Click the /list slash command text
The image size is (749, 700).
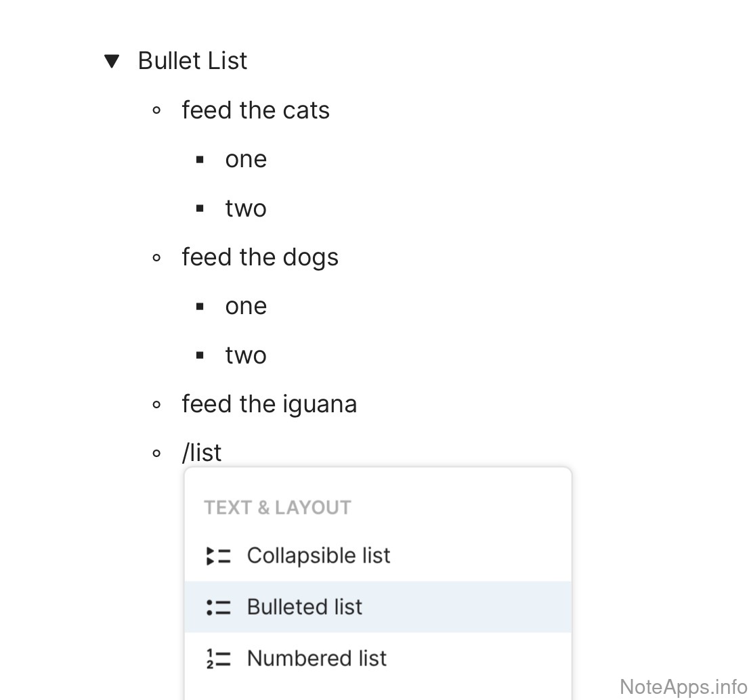202,453
